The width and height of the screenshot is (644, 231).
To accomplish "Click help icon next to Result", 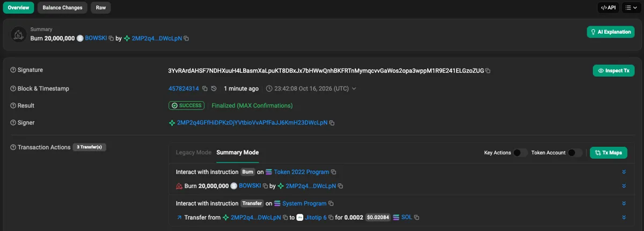I will 13,106.
